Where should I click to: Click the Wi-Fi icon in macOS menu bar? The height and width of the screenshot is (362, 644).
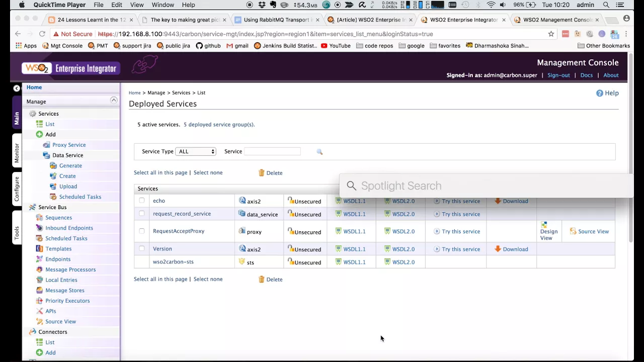[491, 5]
